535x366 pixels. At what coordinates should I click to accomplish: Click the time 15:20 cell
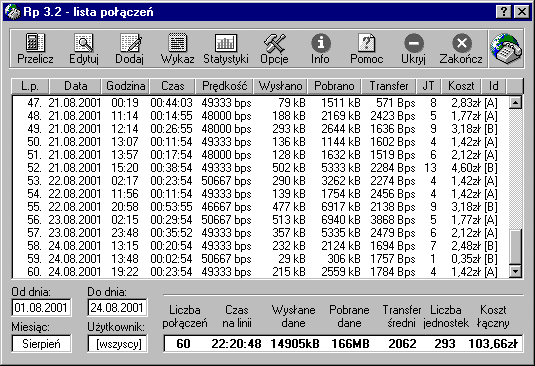(x=125, y=167)
